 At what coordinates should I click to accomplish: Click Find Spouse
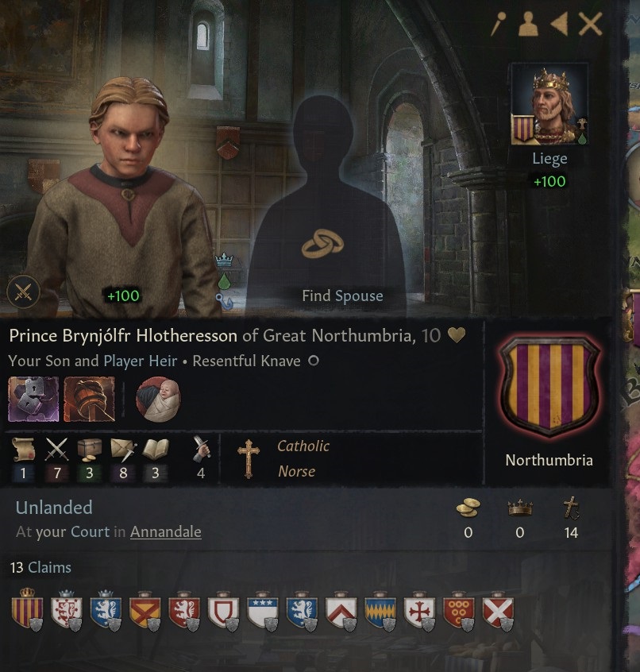coord(342,295)
